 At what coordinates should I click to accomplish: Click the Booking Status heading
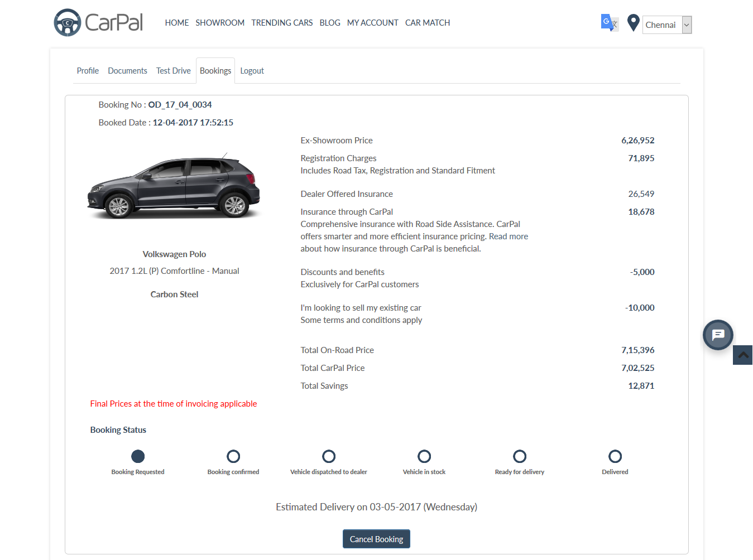coord(118,430)
